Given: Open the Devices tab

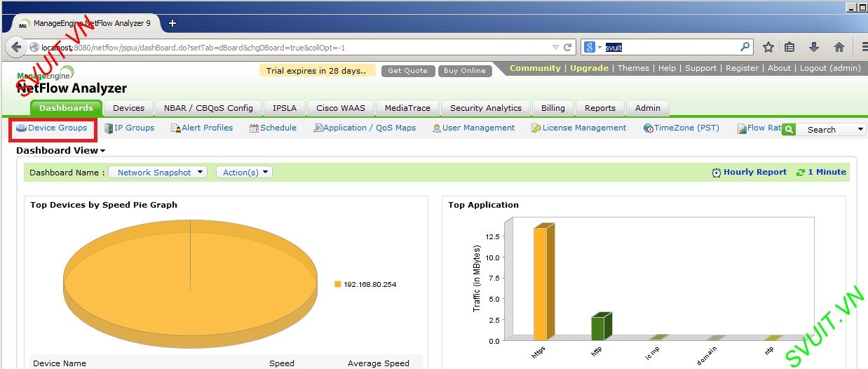Looking at the screenshot, I should point(128,108).
